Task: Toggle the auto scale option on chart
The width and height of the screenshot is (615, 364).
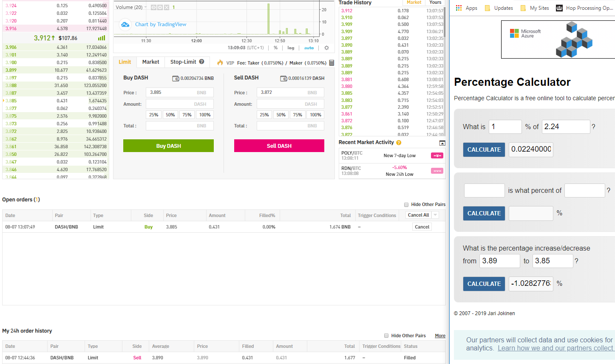Action: 309,48
